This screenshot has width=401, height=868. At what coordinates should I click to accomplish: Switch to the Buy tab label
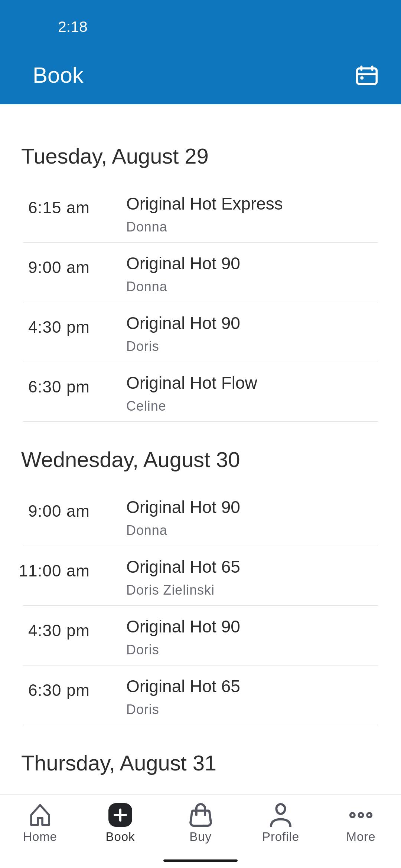click(x=200, y=837)
